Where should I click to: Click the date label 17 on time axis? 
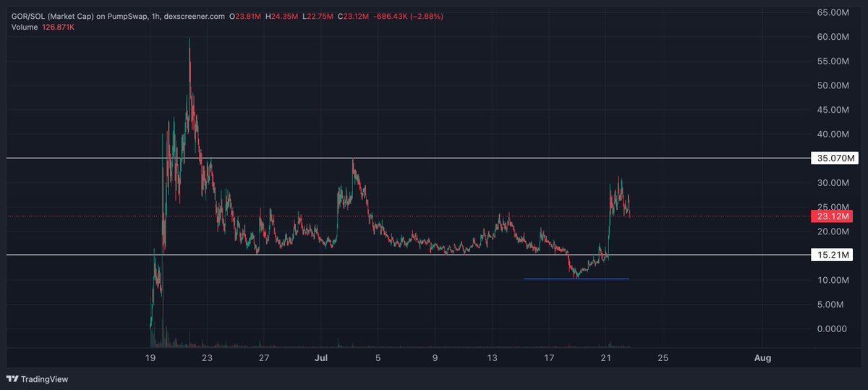[x=549, y=358]
